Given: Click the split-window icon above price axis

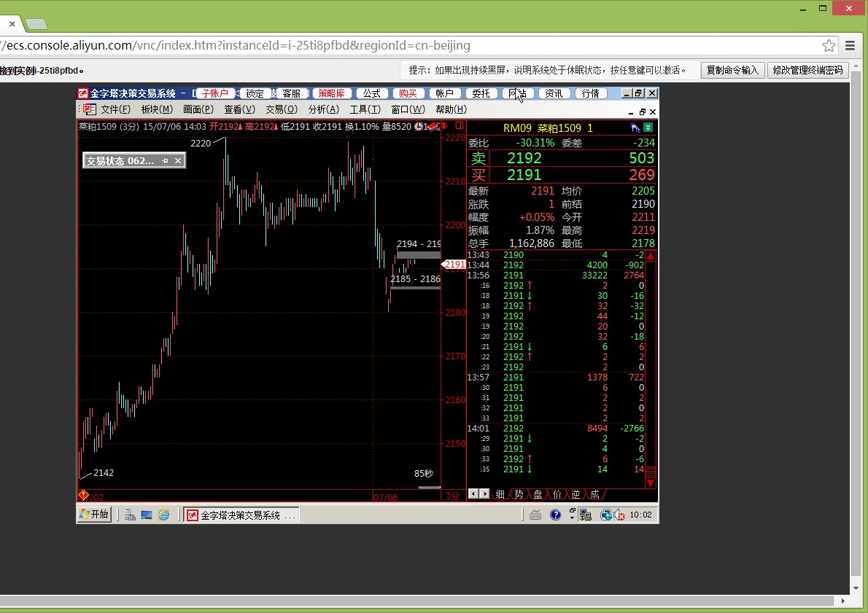Looking at the screenshot, I should coord(460,126).
